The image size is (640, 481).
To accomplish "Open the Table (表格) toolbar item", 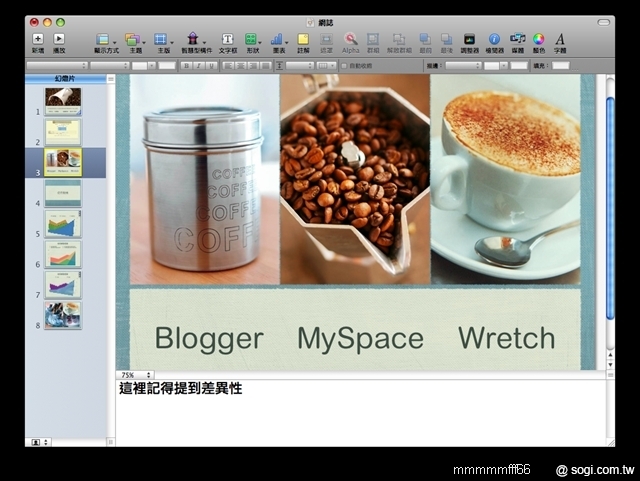I will 278,40.
